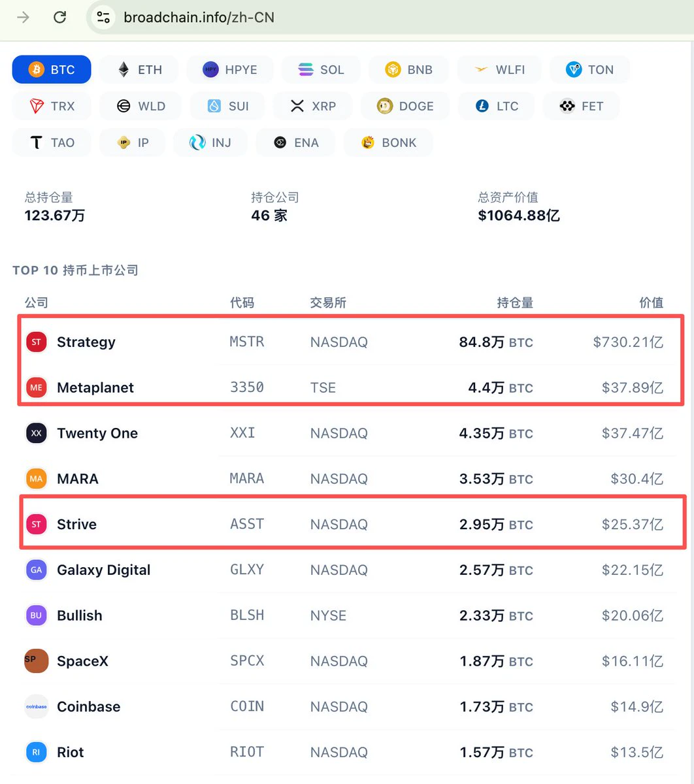
Task: Show LTC holdings tab
Action: coord(496,106)
